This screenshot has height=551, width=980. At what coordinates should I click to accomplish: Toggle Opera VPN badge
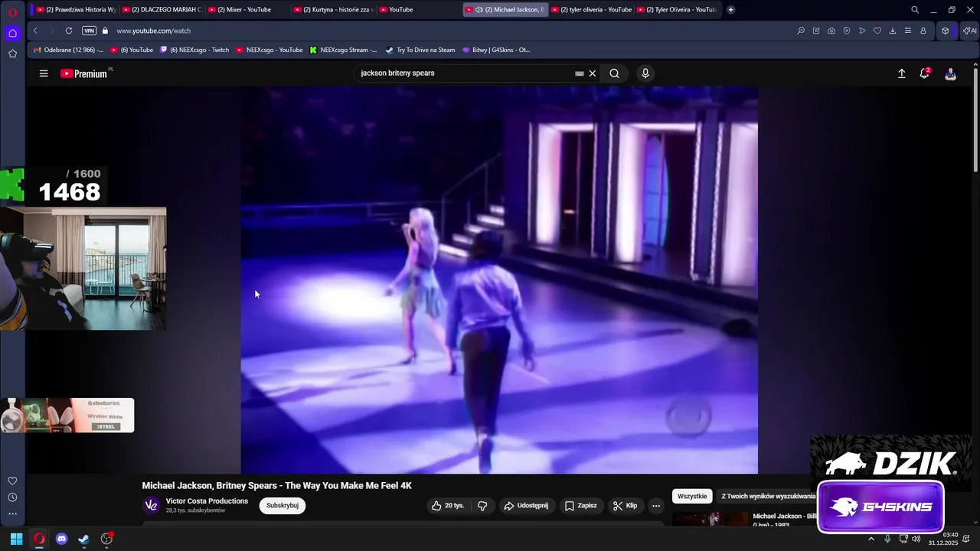tap(90, 31)
